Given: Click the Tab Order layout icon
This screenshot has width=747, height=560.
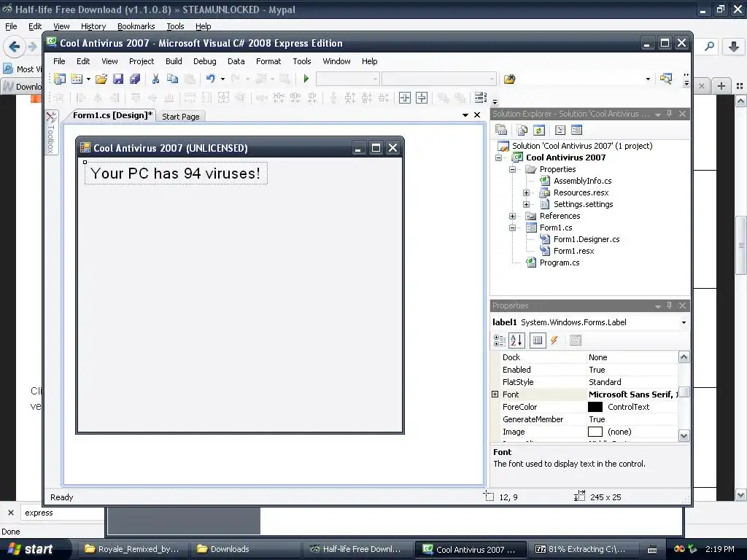Looking at the screenshot, I should [481, 98].
